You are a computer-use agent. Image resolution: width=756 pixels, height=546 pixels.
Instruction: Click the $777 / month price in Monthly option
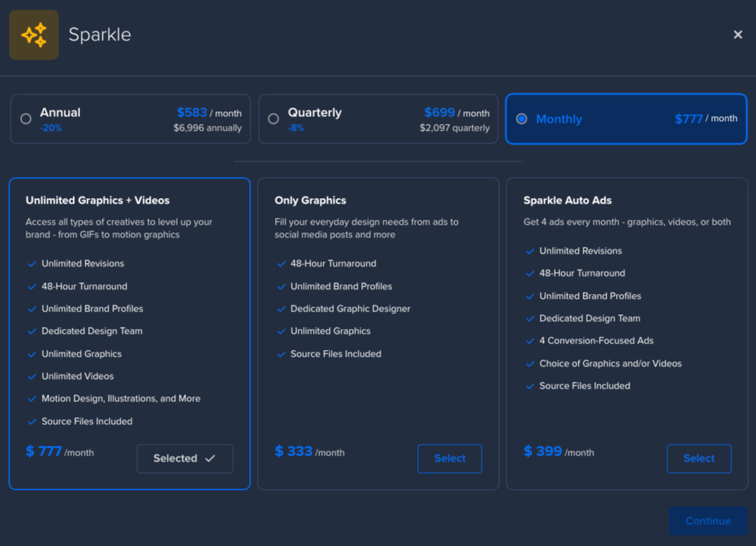[x=706, y=119]
